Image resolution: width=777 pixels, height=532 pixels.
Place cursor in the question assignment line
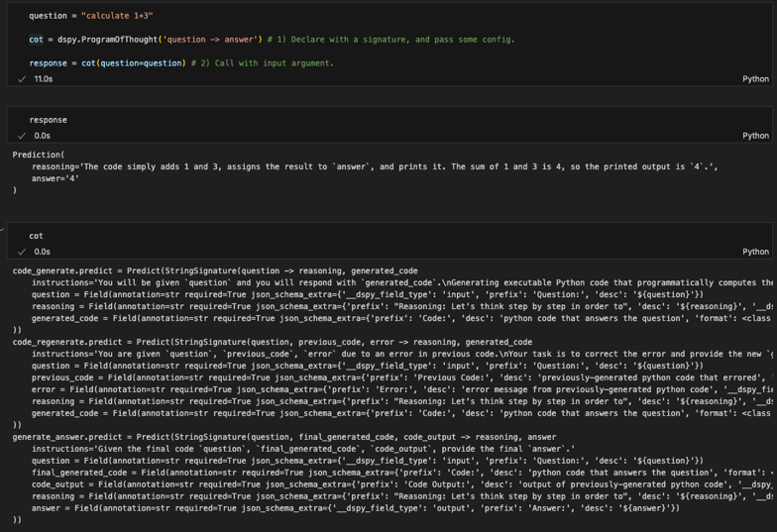pos(90,16)
